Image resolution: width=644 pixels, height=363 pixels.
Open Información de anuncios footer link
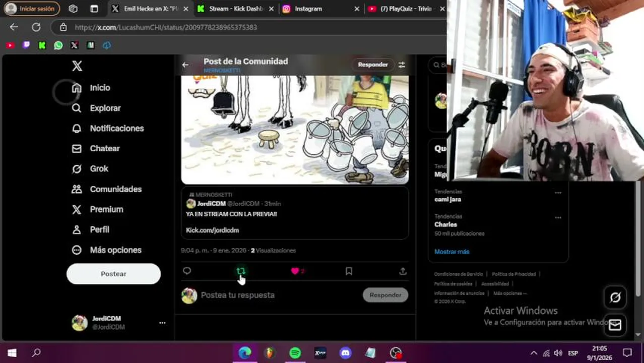(x=459, y=293)
